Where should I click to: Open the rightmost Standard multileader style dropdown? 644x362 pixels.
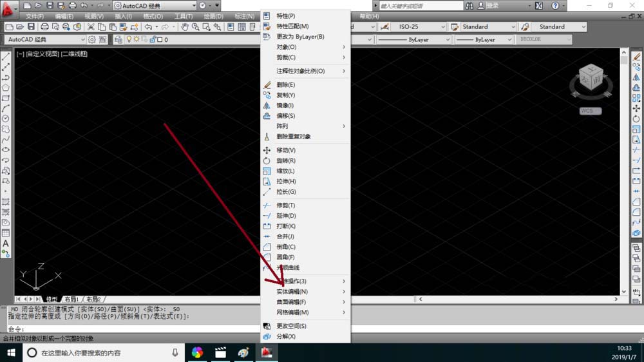pyautogui.click(x=558, y=26)
